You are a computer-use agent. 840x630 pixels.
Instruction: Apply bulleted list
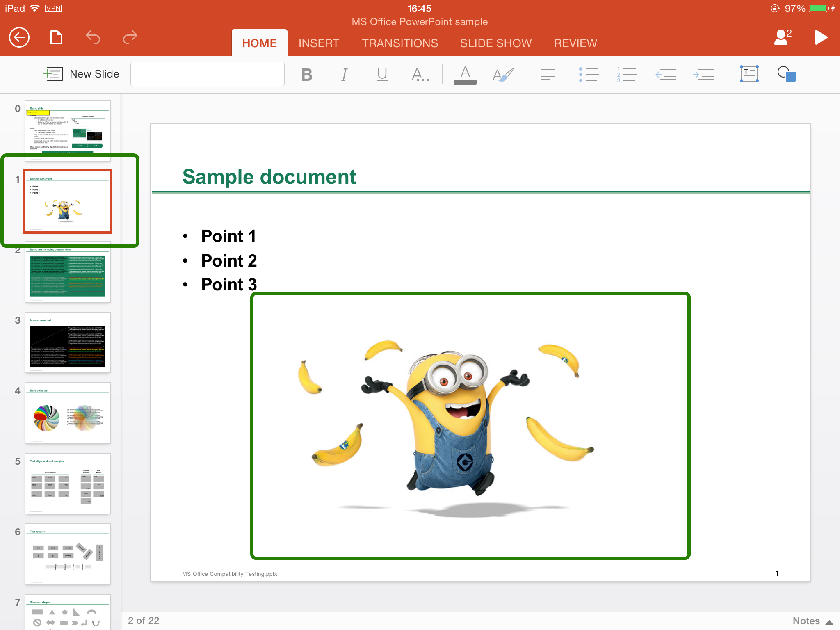[x=589, y=75]
